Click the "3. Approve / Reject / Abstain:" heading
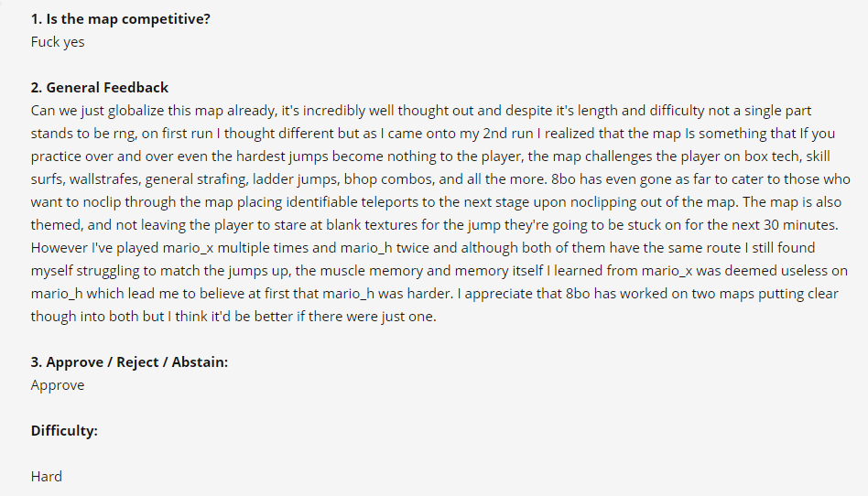 pos(129,362)
